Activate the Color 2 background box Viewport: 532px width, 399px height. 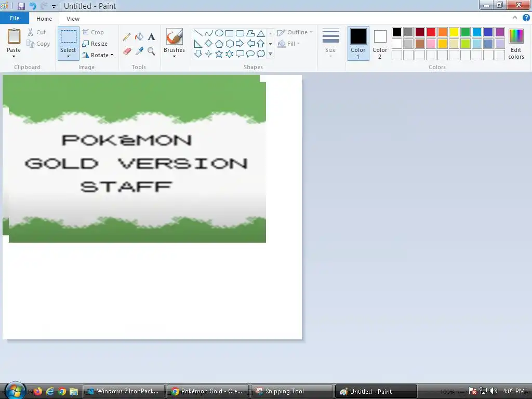[x=380, y=44]
